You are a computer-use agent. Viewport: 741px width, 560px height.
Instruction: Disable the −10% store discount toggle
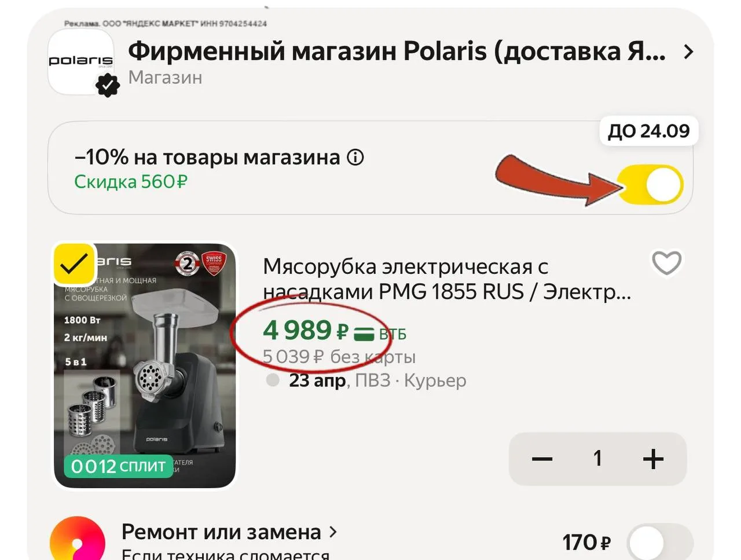click(x=651, y=185)
